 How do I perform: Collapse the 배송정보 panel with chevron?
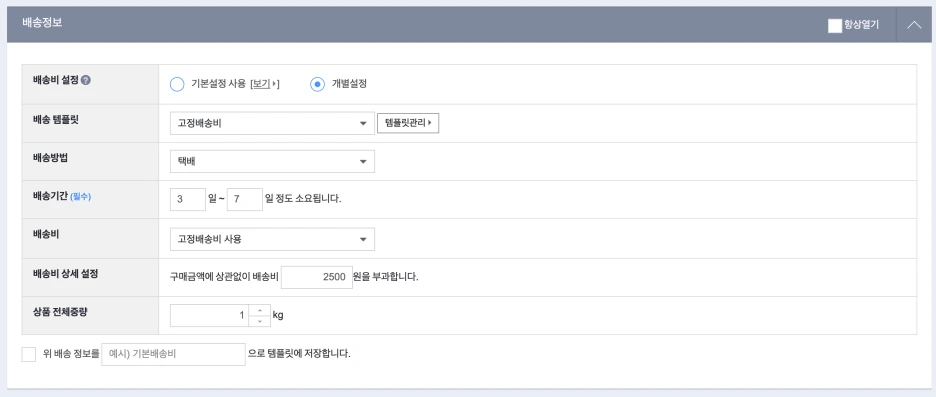[915, 25]
